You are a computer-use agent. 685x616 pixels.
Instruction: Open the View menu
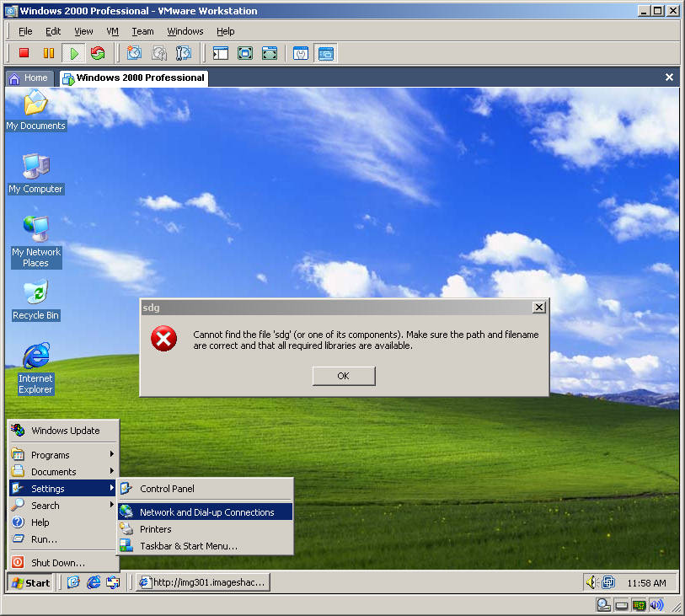83,31
